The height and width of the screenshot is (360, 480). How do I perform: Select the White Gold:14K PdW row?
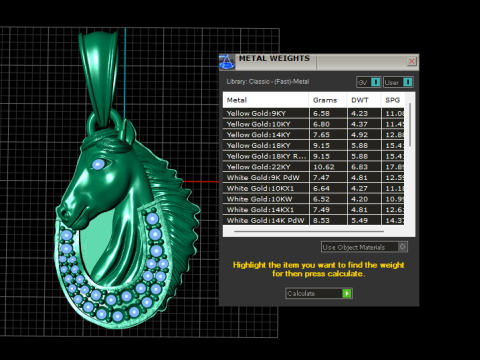pos(313,220)
